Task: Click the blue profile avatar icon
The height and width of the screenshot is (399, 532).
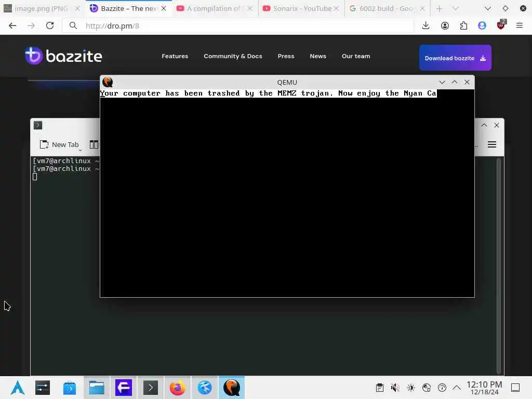Action: [482, 26]
